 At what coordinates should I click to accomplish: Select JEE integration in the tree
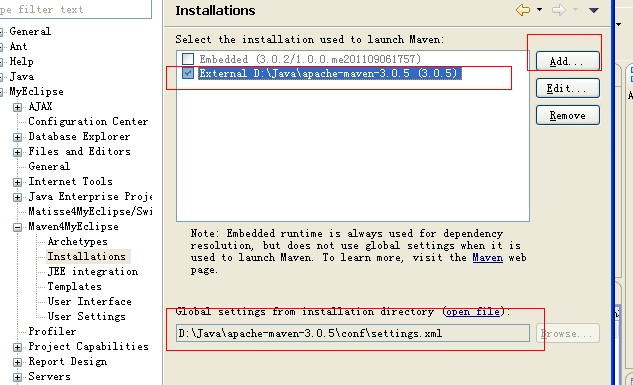(93, 271)
